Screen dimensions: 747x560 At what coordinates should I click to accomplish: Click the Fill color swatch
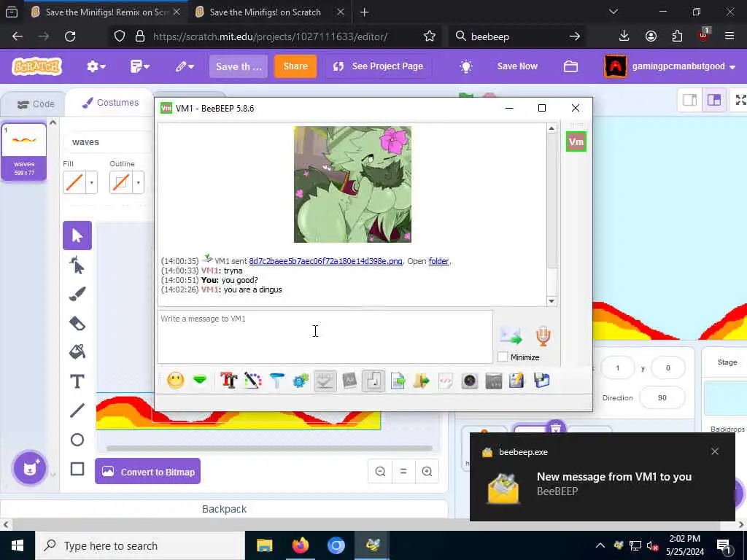pyautogui.click(x=74, y=182)
